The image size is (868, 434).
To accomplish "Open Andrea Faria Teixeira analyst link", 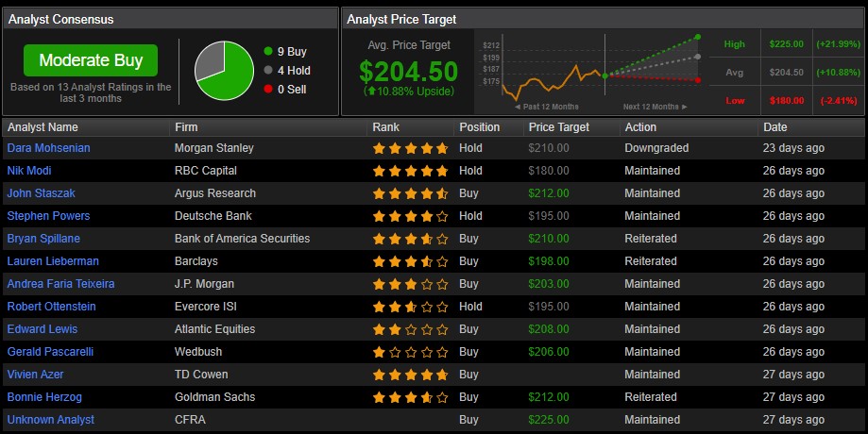I will (60, 284).
